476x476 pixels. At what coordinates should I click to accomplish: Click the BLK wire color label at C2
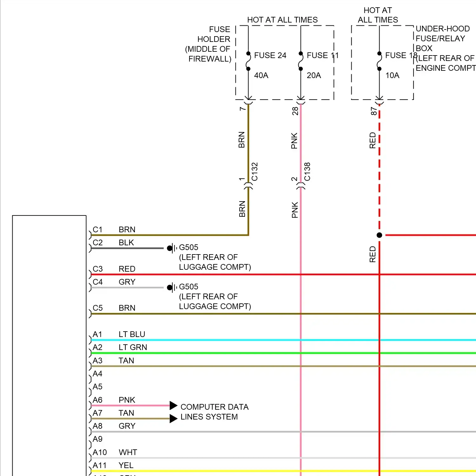click(126, 242)
